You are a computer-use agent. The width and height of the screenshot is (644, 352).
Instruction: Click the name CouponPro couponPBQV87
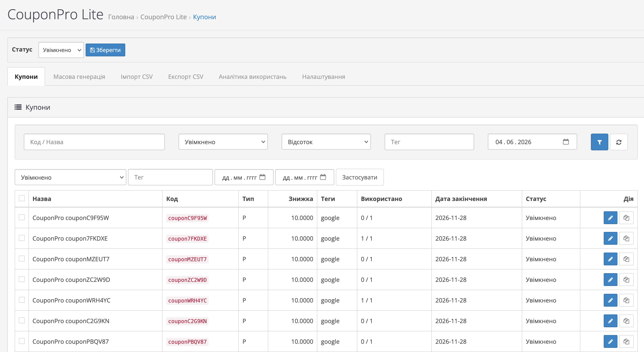coord(71,341)
